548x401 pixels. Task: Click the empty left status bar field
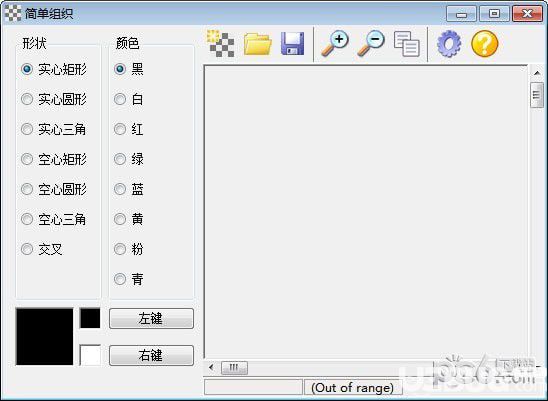pyautogui.click(x=253, y=387)
